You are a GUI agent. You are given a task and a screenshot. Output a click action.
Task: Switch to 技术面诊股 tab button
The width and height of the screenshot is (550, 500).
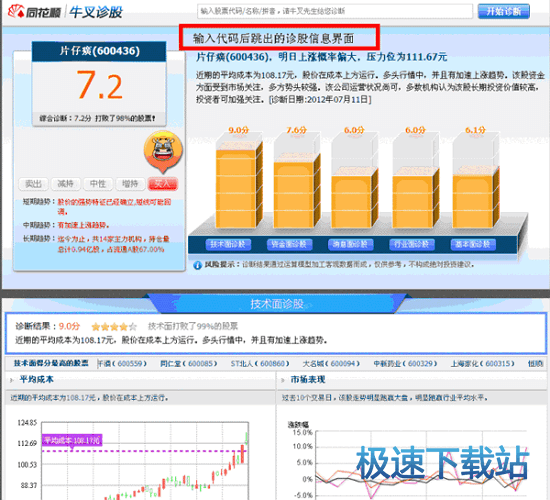228,245
